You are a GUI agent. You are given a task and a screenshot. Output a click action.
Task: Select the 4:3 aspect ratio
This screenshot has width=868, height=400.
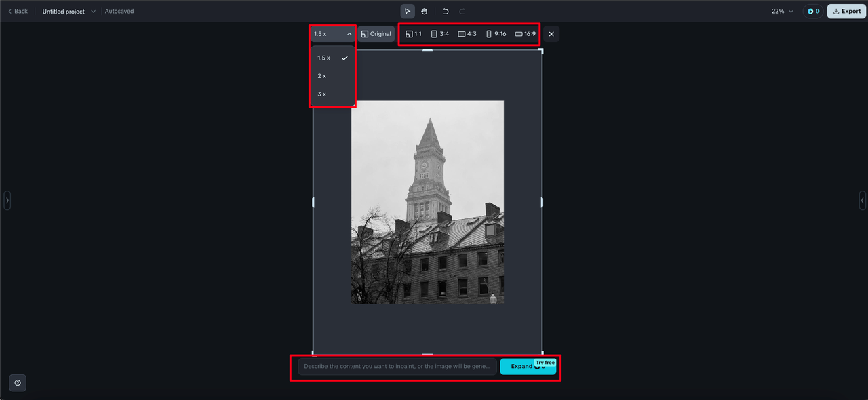467,34
